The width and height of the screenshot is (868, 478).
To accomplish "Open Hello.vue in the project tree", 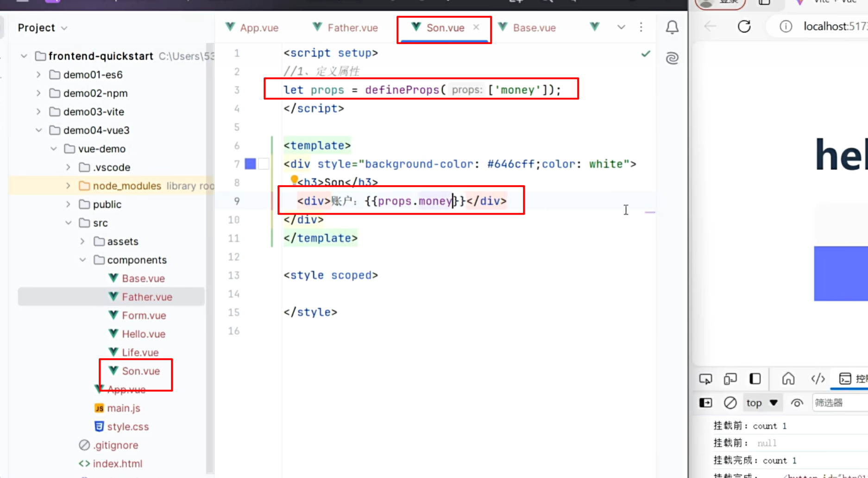I will click(137, 334).
